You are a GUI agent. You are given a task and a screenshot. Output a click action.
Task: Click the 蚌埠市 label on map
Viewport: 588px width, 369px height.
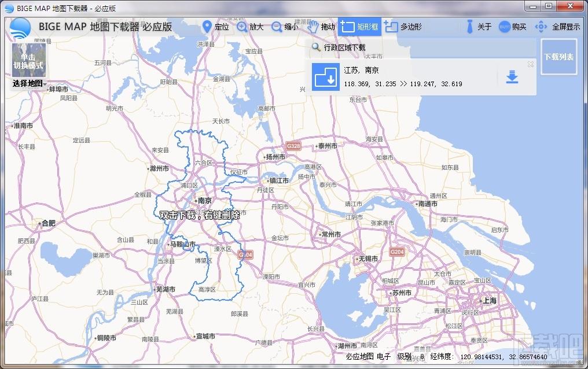tap(59, 89)
